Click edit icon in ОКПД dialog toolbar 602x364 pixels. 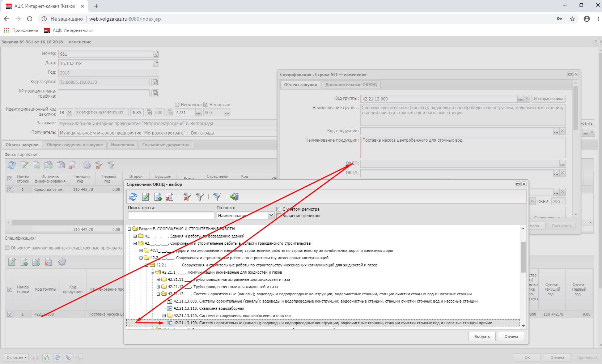coord(146,197)
